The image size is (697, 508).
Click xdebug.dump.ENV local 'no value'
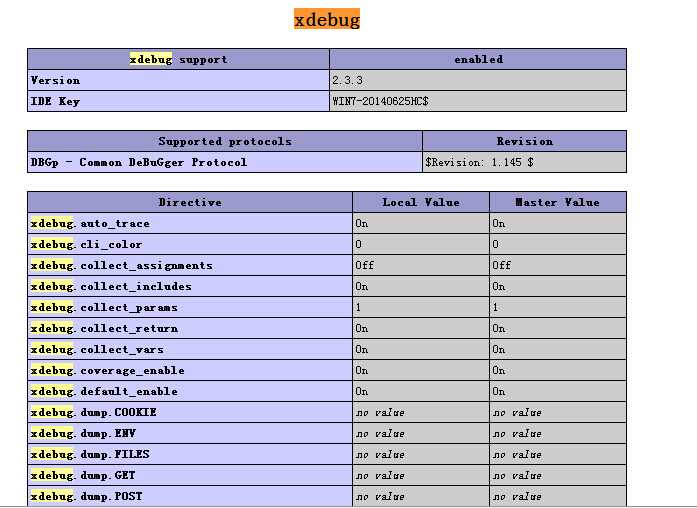pyautogui.click(x=421, y=434)
